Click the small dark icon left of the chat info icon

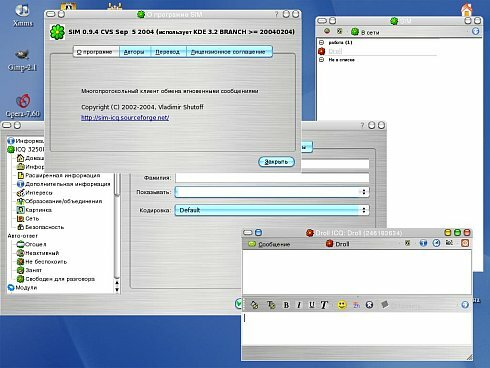407,243
